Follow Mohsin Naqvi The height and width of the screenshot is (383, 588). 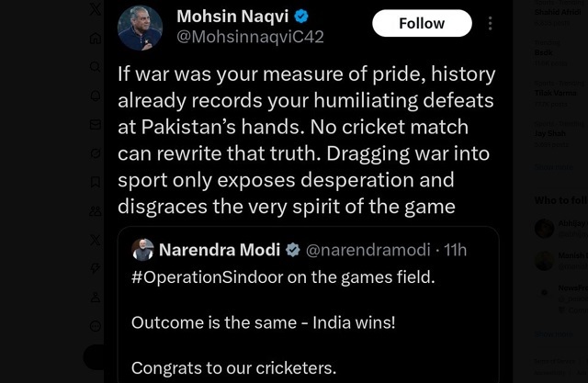tap(422, 23)
